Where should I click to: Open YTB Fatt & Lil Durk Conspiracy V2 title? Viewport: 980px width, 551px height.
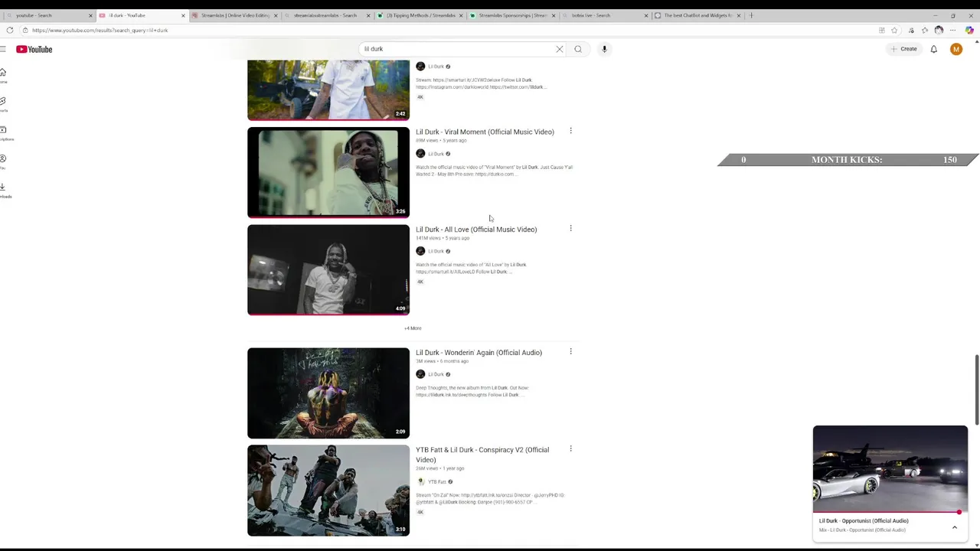tap(482, 455)
